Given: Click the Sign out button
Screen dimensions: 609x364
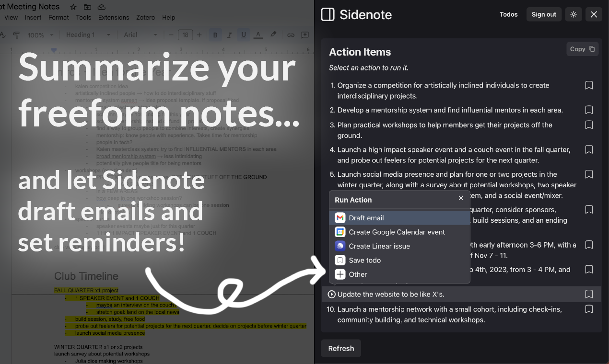Looking at the screenshot, I should (x=544, y=14).
